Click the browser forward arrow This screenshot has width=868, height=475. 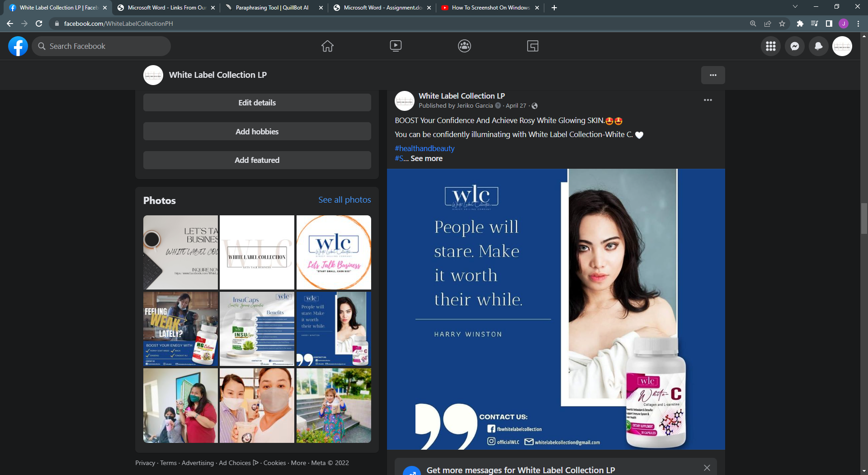(24, 24)
